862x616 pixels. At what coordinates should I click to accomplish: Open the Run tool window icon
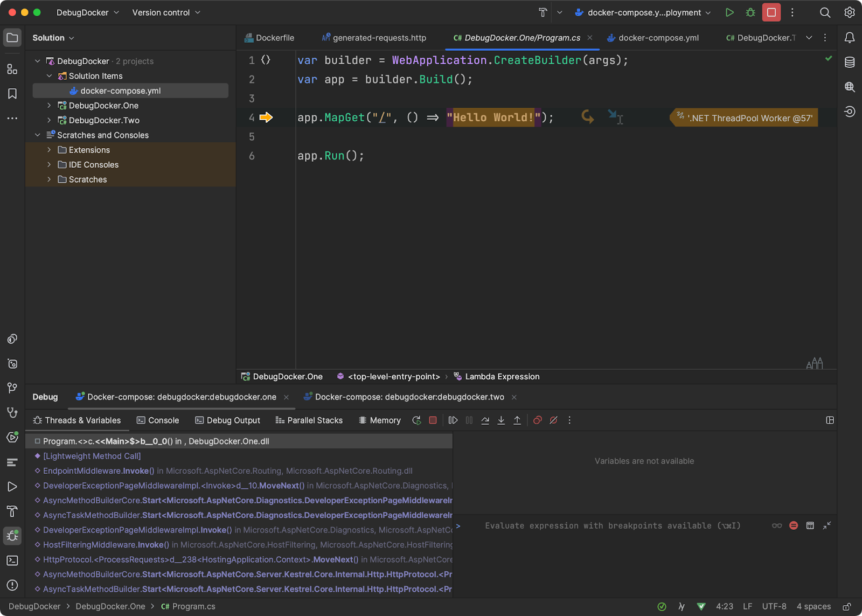click(12, 487)
